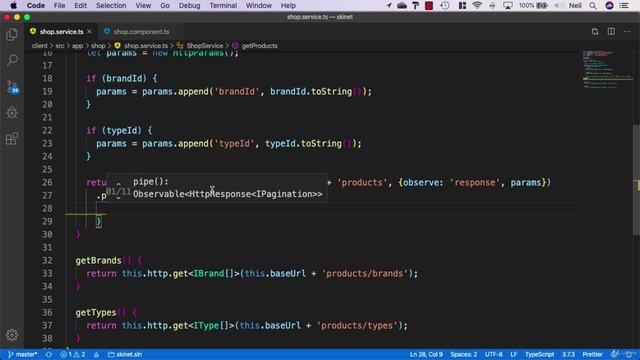Open the Search view in activity bar
640x360 pixels.
tap(12, 60)
